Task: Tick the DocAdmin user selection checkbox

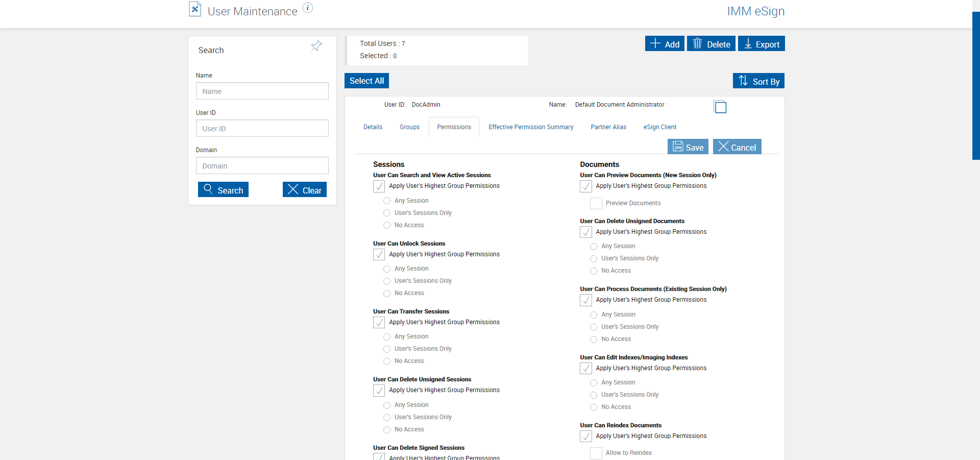Action: pos(720,107)
